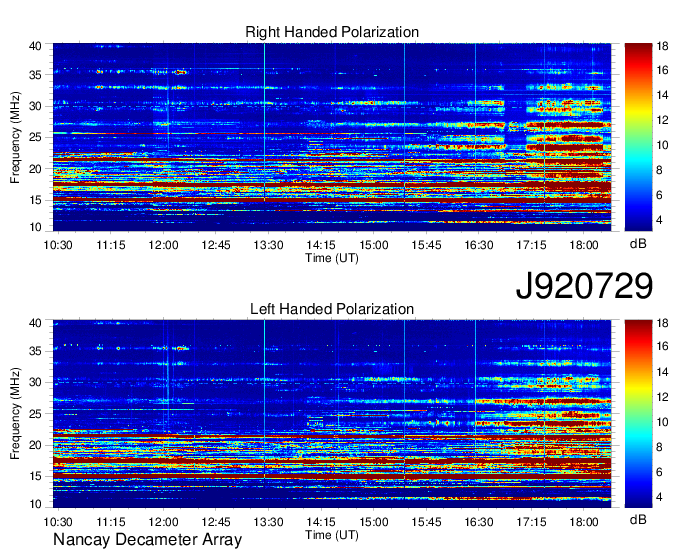This screenshot has width=680, height=552.
Task: Click the "dB" unit label under Left Handed color bar
Action: click(x=638, y=519)
